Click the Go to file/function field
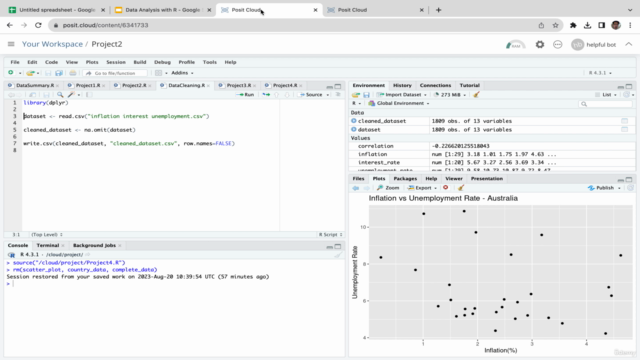Screen dimensions: 640x360 coord(116,73)
